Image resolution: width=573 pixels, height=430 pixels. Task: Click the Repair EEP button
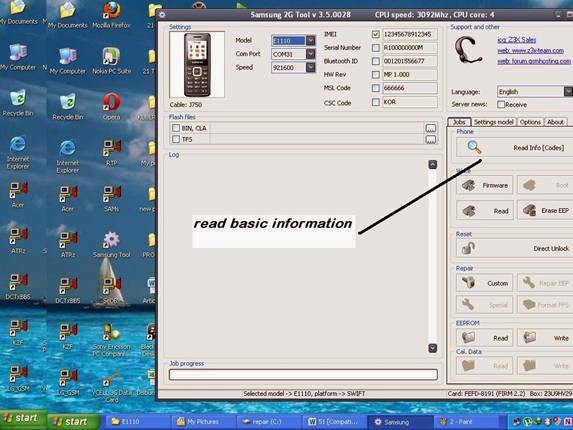545,283
